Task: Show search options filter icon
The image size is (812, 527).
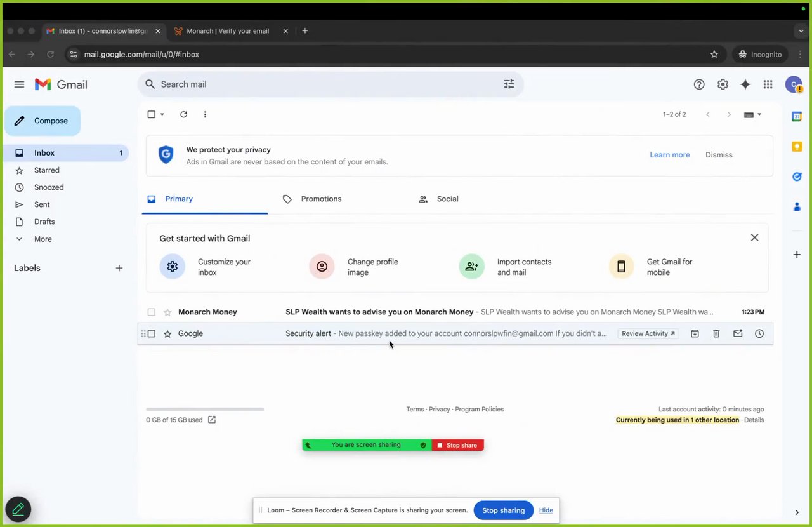Action: [509, 84]
